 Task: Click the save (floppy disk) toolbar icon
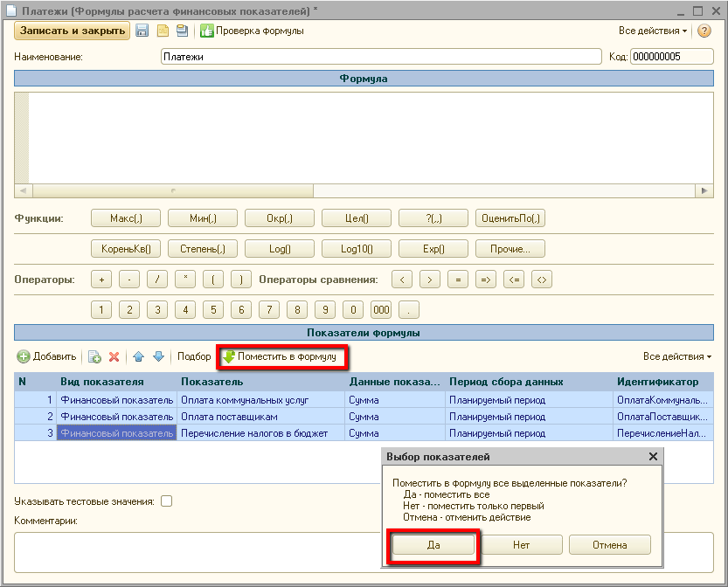point(142,31)
